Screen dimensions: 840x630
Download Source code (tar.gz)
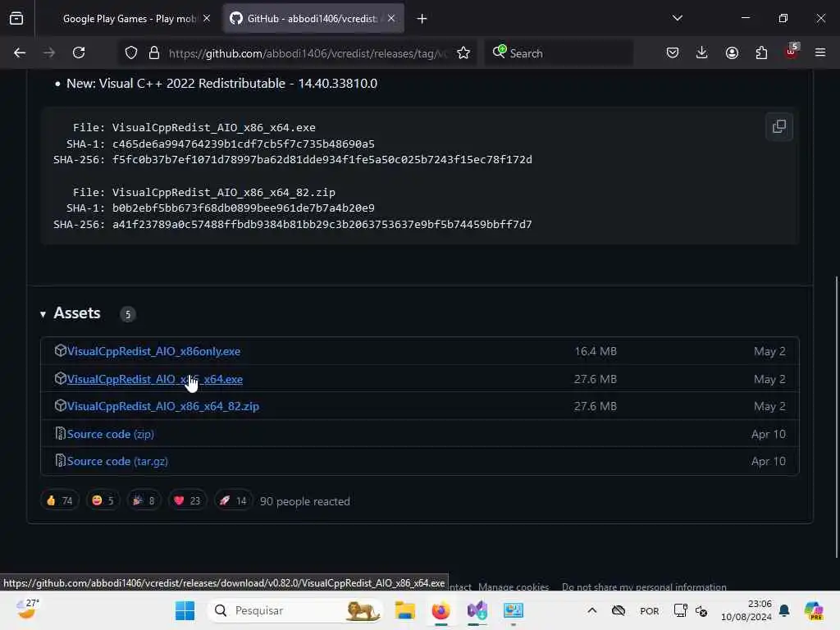(117, 462)
